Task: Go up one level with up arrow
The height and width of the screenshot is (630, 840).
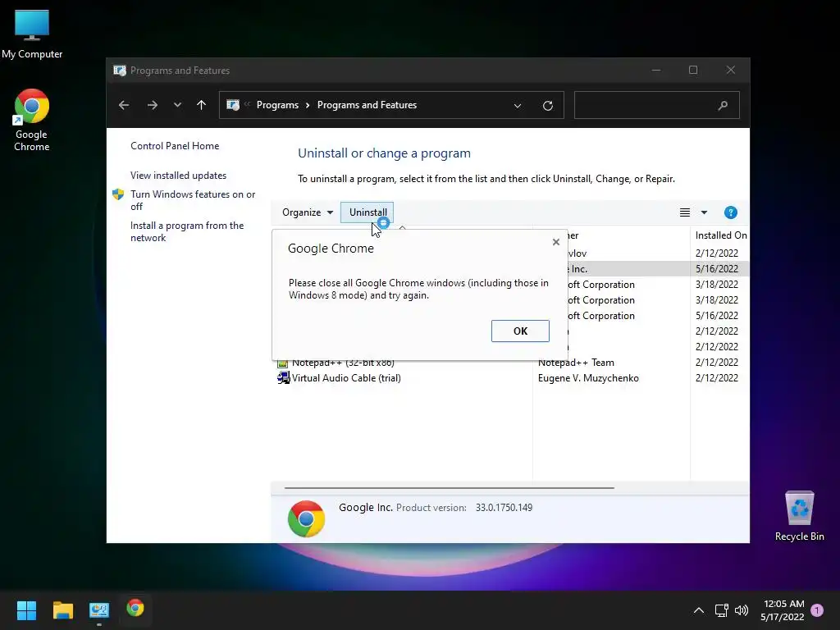Action: pos(202,105)
